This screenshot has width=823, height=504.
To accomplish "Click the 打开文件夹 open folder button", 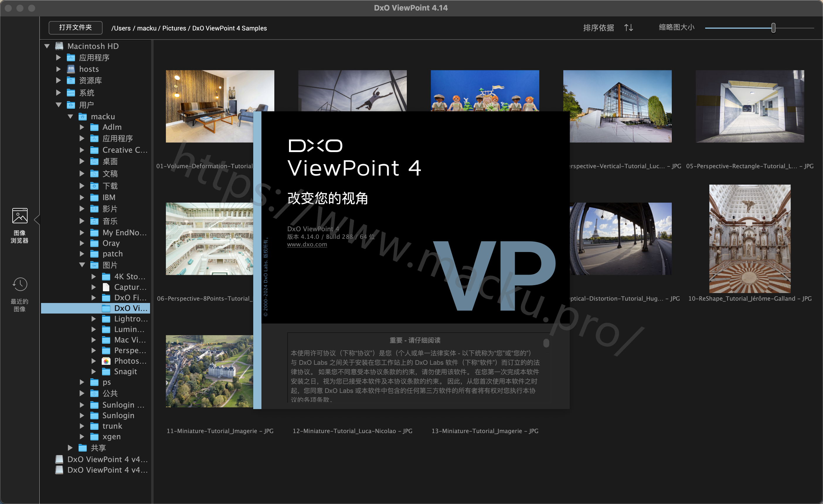I will (x=76, y=27).
